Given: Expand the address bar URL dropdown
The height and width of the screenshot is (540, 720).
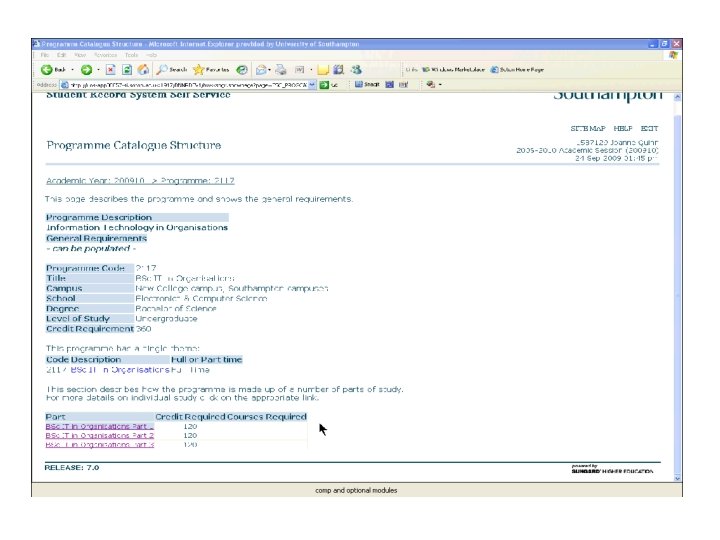Looking at the screenshot, I should coord(312,85).
